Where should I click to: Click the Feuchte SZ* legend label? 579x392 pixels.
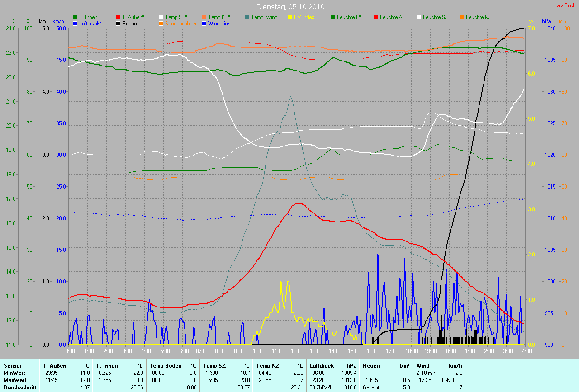pos(436,17)
